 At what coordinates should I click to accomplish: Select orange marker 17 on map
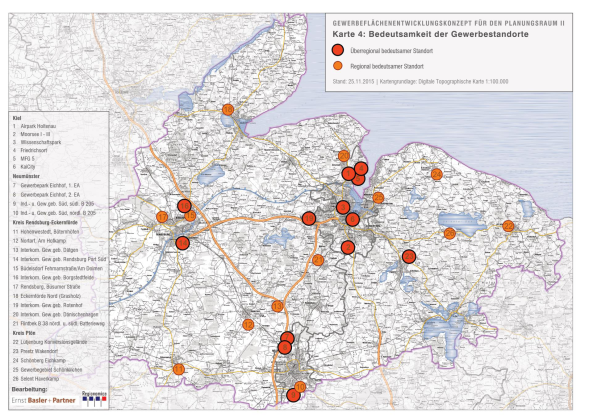tap(162, 217)
